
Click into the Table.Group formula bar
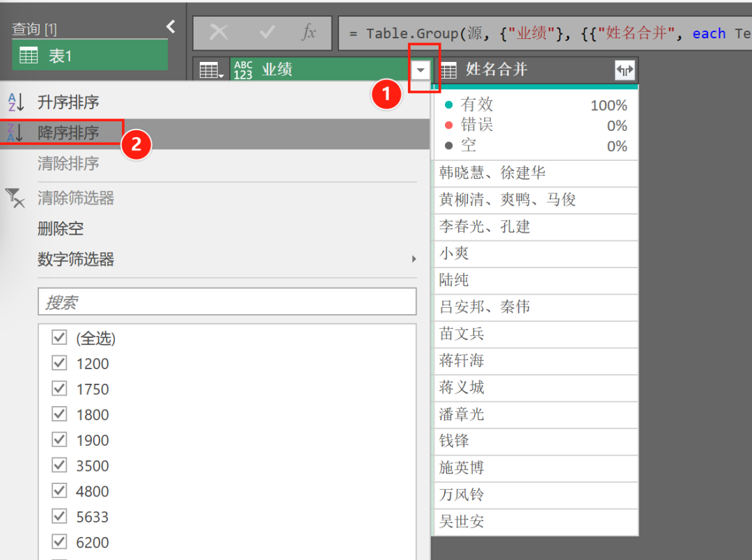click(545, 33)
